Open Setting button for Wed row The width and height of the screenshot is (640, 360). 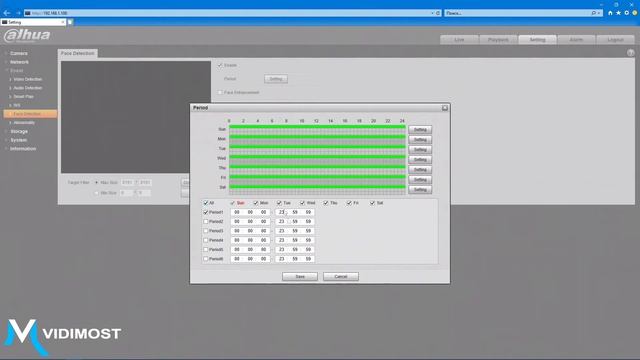[x=420, y=160]
